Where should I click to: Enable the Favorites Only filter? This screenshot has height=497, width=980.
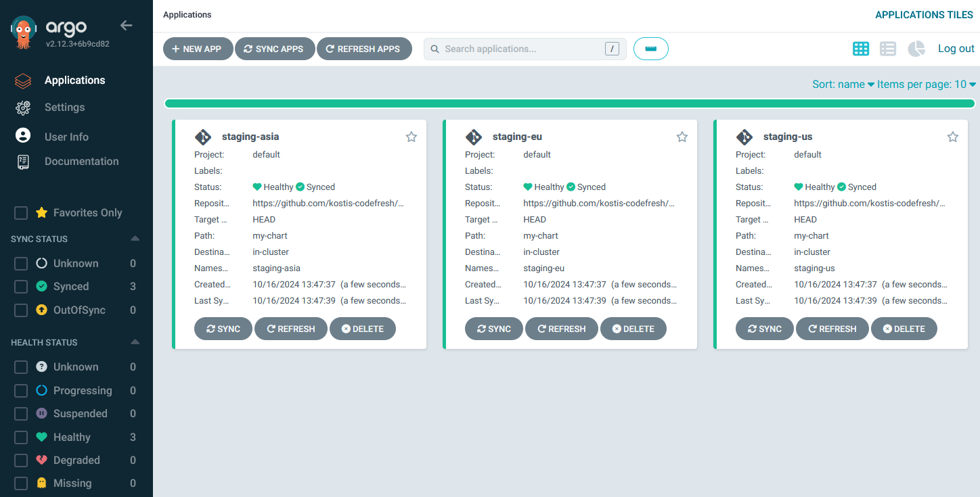click(20, 212)
